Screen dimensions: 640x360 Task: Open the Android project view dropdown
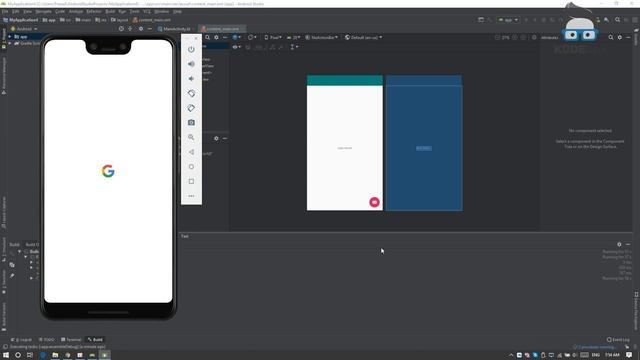(24, 29)
